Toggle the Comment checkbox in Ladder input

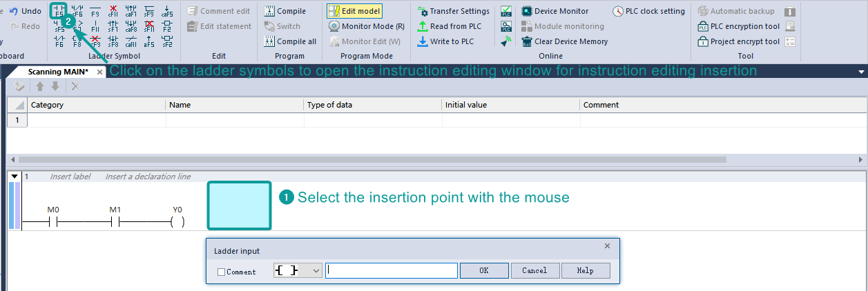coord(222,272)
